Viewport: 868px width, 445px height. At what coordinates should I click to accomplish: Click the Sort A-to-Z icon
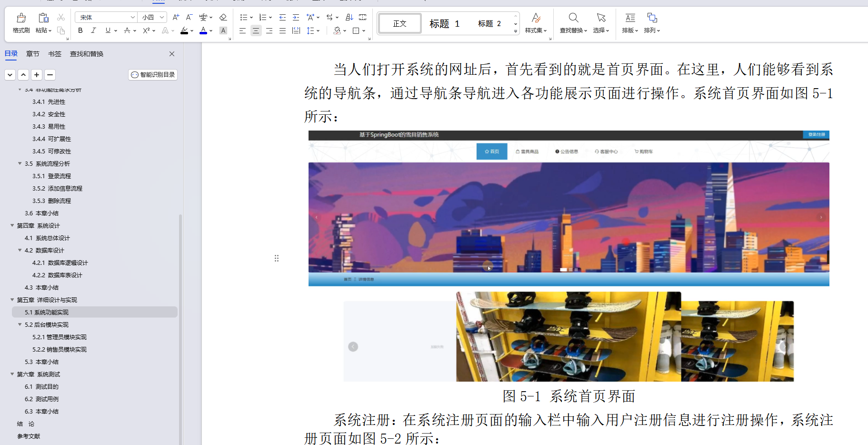[349, 17]
